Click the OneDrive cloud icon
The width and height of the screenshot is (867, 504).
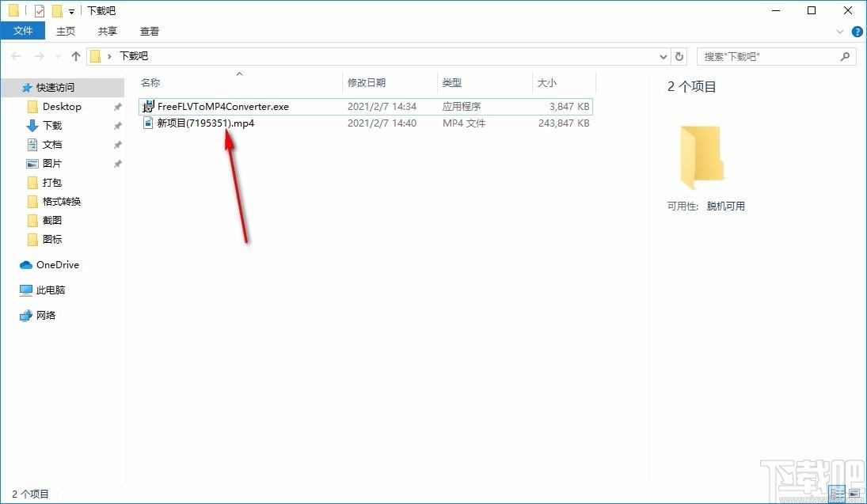pos(26,265)
